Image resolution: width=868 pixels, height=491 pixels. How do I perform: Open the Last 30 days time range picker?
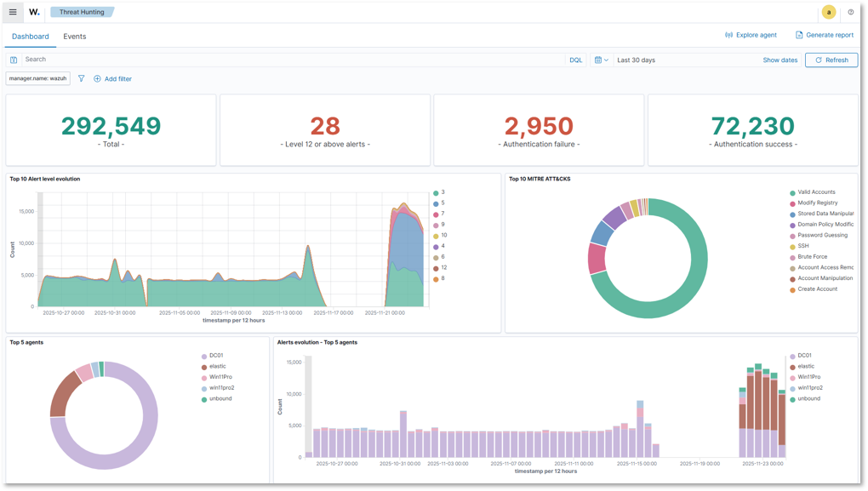637,60
